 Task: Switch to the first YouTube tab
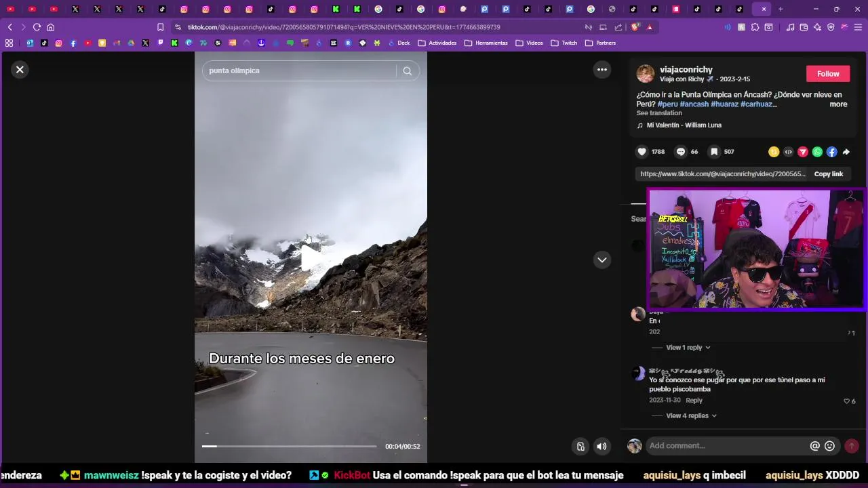point(10,9)
